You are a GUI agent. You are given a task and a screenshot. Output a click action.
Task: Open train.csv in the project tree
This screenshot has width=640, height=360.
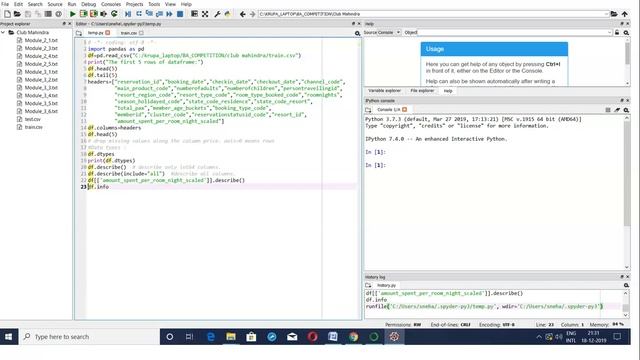[33, 127]
